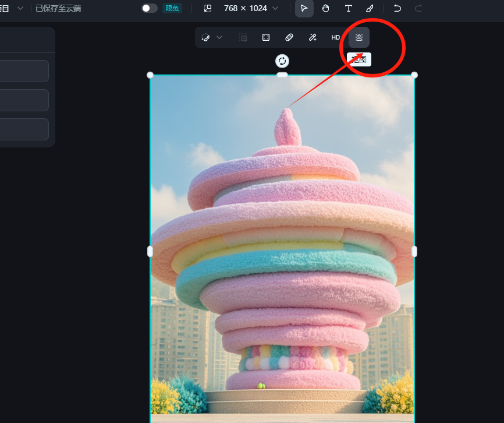
Task: Select the bandage eraser removal tool
Action: click(x=289, y=37)
